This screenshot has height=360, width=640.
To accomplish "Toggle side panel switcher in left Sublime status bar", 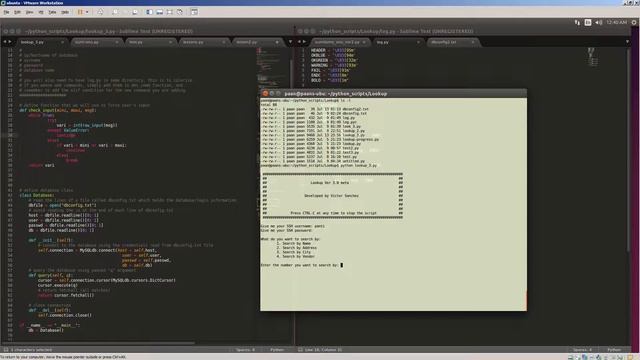I will click(x=6, y=350).
